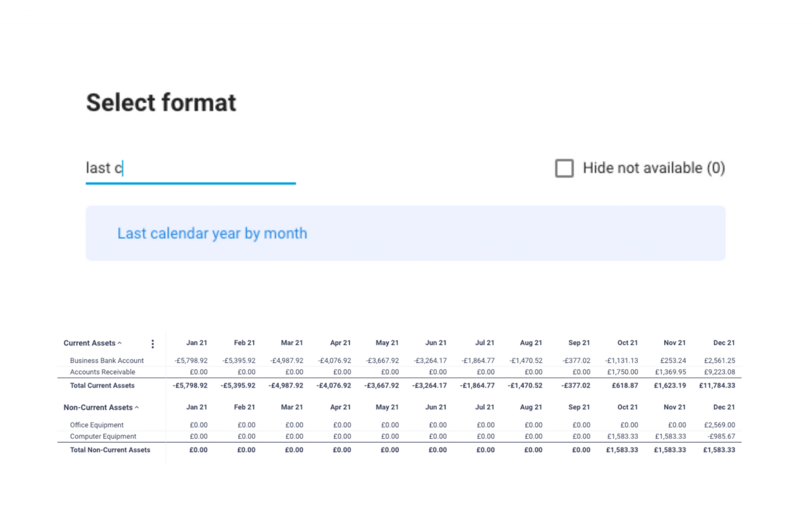Click the Total Non-Current Assets row label

tap(110, 450)
